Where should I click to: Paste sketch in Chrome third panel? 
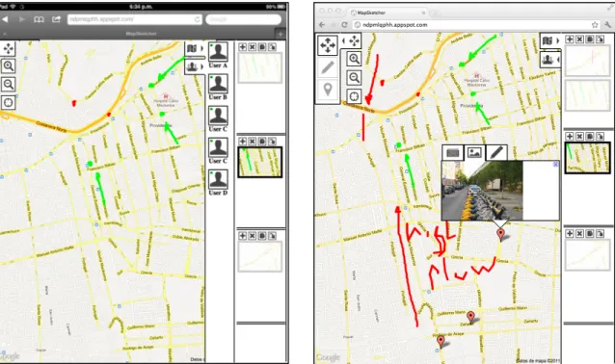pos(601,234)
